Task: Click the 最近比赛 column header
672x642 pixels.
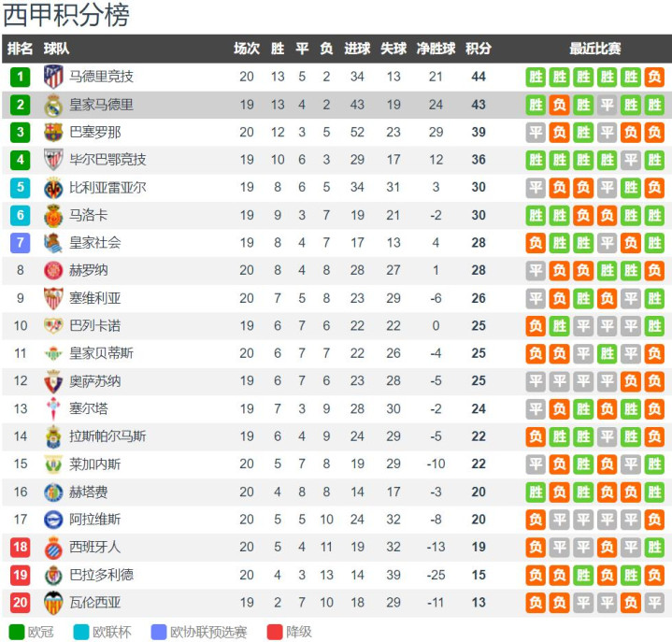Action: tap(595, 49)
